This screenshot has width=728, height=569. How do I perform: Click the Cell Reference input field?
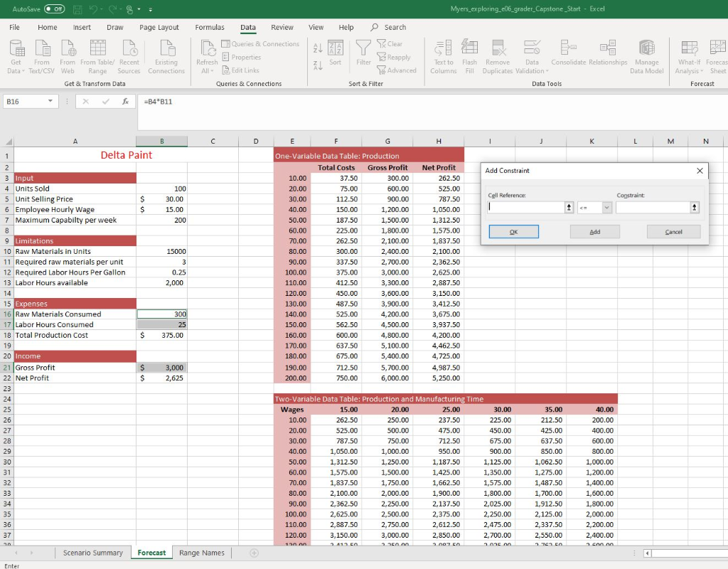point(526,207)
